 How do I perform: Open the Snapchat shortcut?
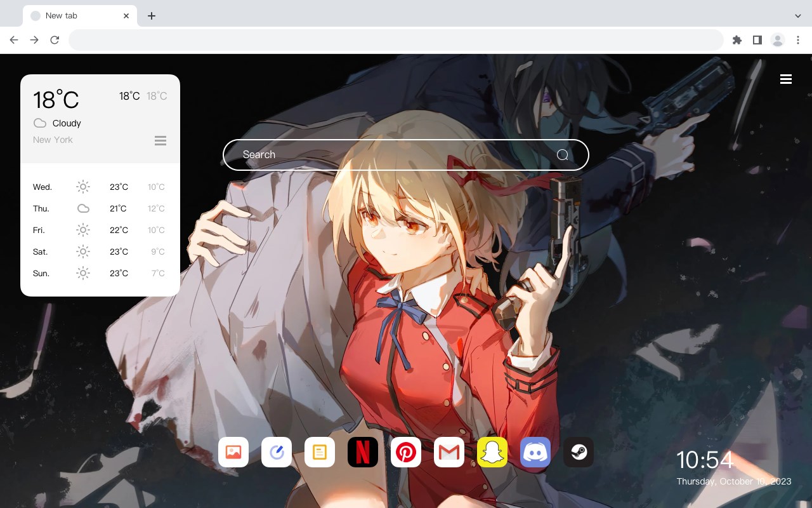(492, 452)
